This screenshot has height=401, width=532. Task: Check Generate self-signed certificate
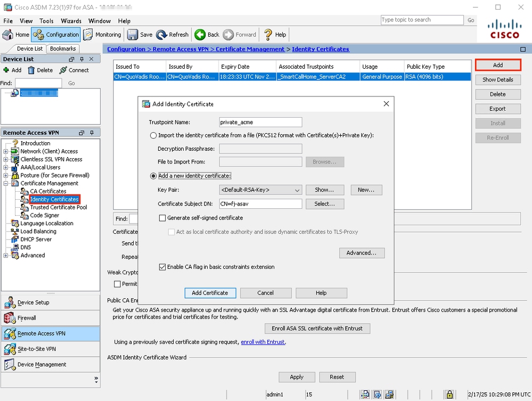(x=162, y=218)
